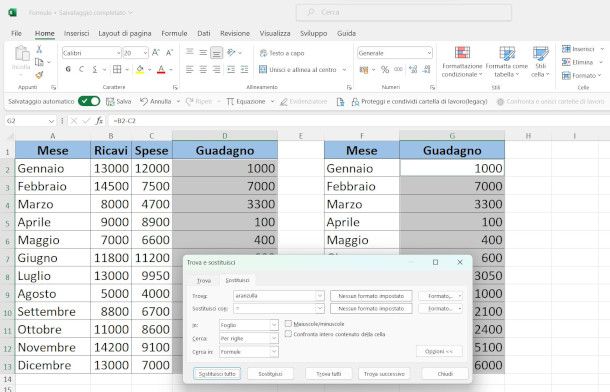Apply percent style format
610x392 pixels.
(x=385, y=70)
